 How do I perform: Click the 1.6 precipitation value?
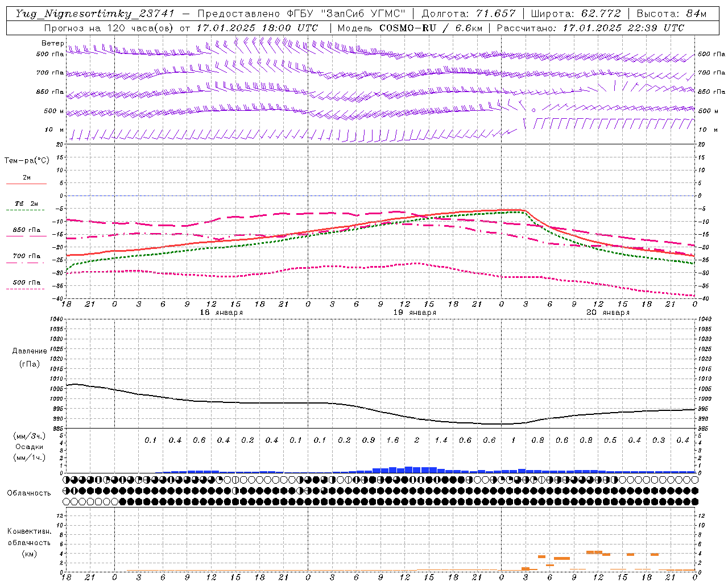(x=392, y=440)
